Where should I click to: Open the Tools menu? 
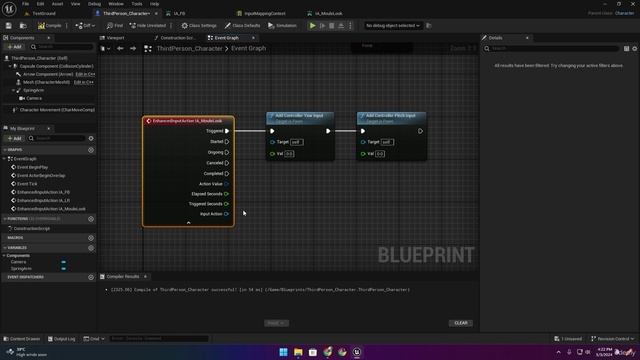tap(137, 4)
